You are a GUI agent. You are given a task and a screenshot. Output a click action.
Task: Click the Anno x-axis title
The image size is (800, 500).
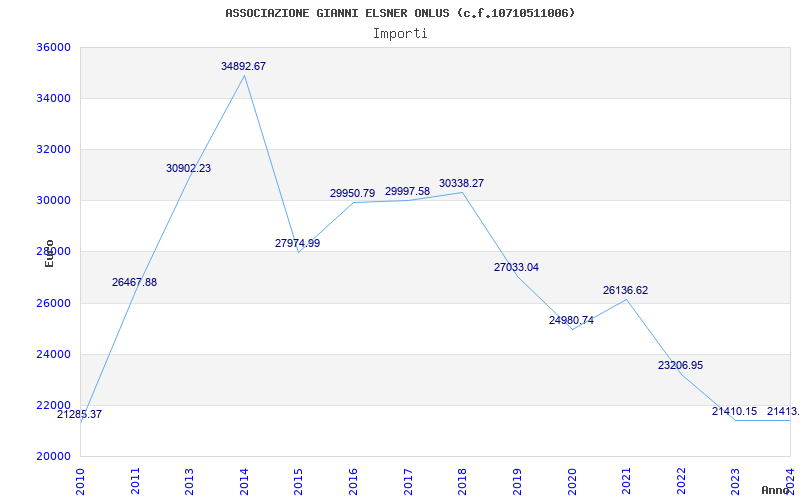tap(775, 490)
